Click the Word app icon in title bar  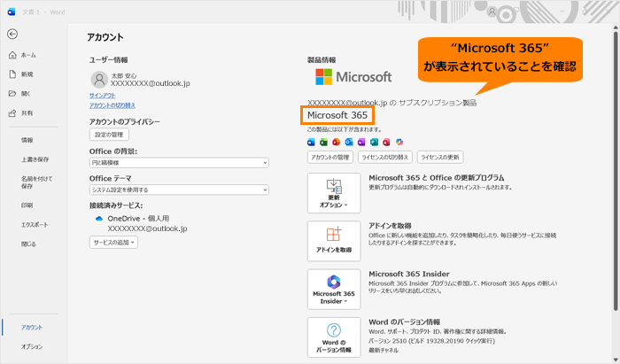[x=12, y=12]
